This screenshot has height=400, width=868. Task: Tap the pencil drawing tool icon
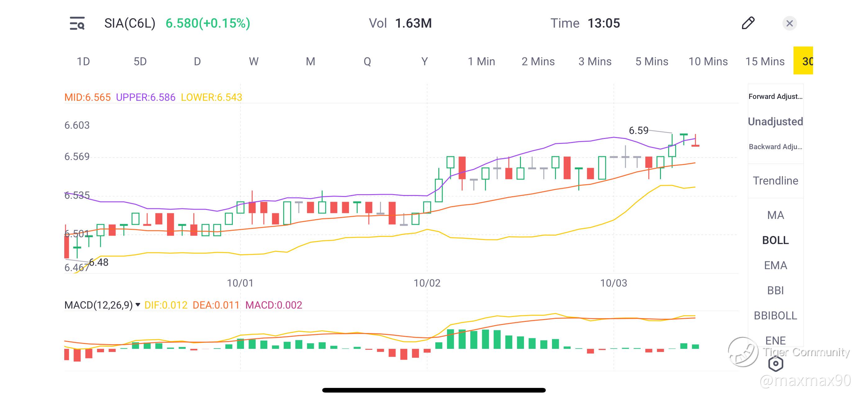pos(748,23)
